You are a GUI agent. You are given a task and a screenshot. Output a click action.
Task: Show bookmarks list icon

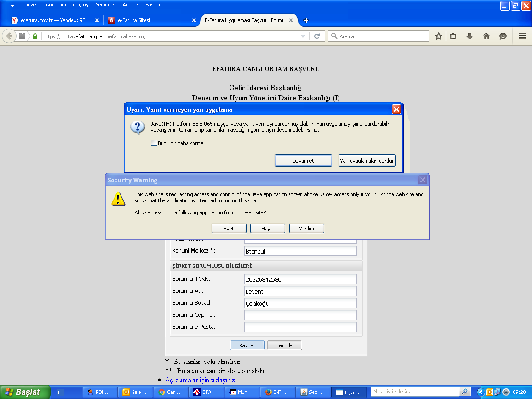point(453,36)
